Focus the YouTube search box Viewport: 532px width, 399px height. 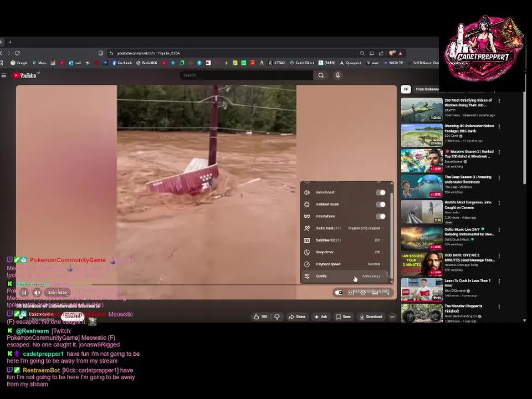[247, 75]
